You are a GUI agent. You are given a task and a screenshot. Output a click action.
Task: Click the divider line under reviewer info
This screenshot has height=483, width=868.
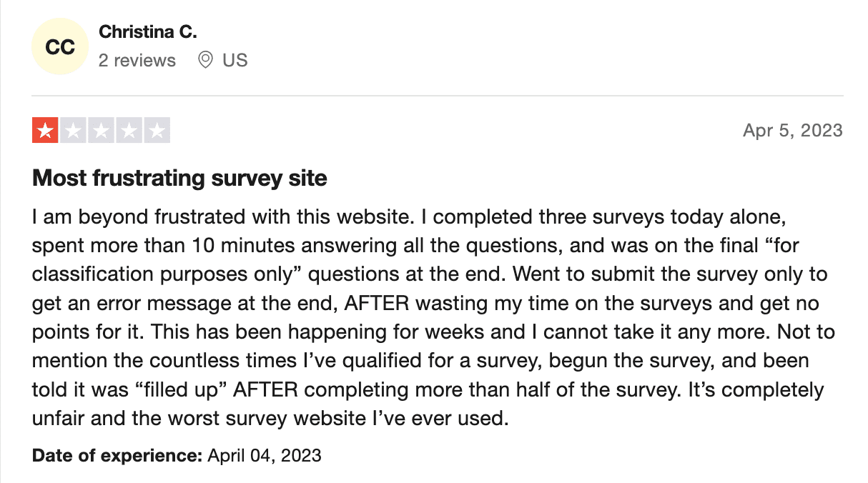click(x=438, y=95)
